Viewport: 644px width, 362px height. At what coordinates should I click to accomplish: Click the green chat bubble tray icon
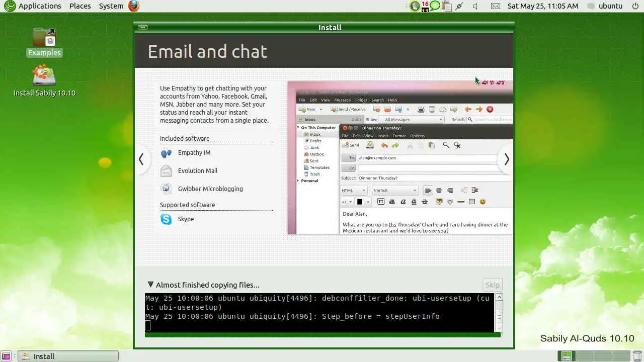[x=435, y=6]
